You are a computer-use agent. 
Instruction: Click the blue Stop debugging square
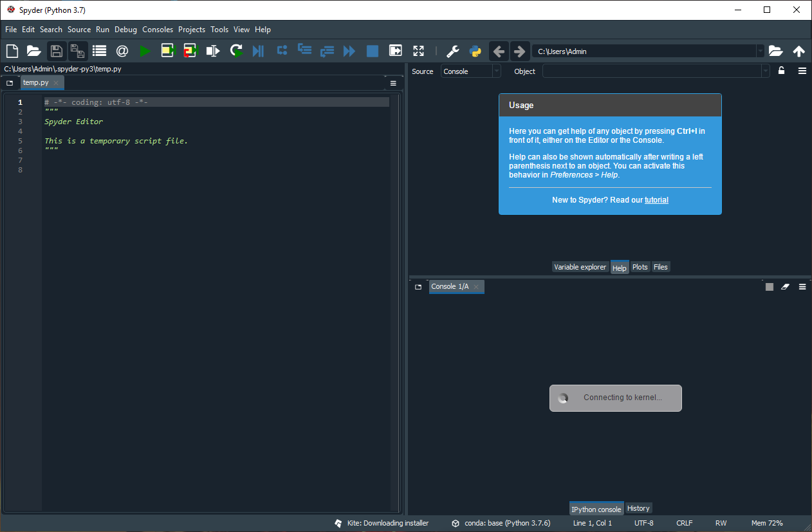(x=373, y=51)
